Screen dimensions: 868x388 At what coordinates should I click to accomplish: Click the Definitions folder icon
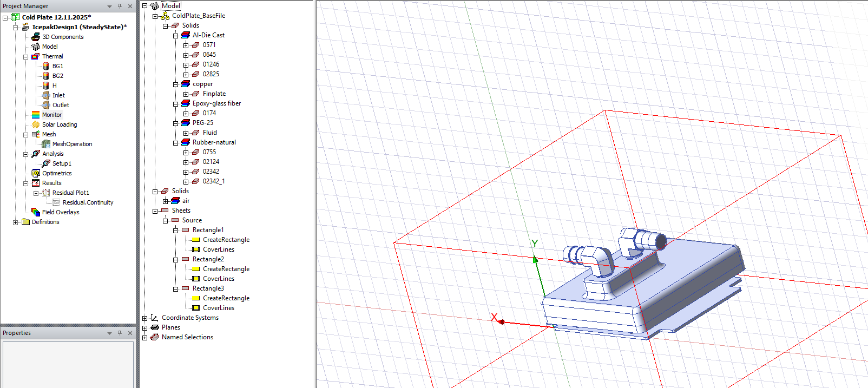coord(25,222)
